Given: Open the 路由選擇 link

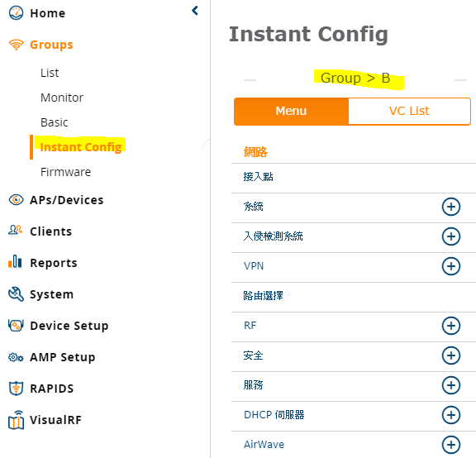Looking at the screenshot, I should point(263,296).
